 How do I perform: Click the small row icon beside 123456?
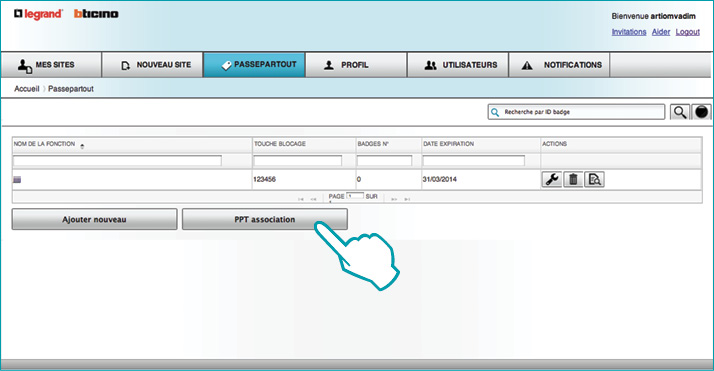point(17,180)
